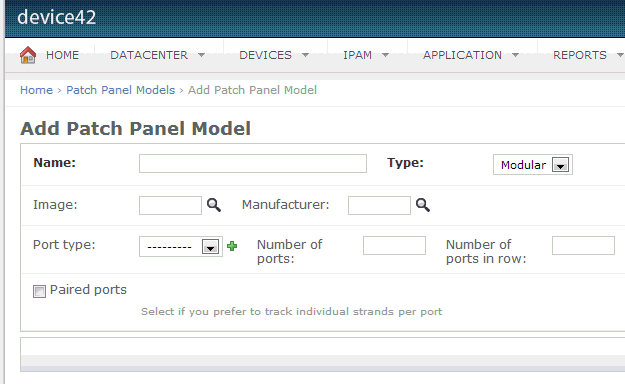
Task: Open the Type Modular dropdown
Action: (533, 165)
